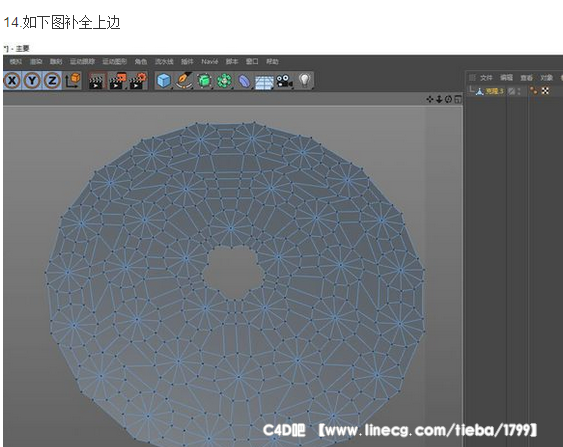Switch the coordinate system icon
Viewport: 563px width, 447px height.
(x=73, y=80)
